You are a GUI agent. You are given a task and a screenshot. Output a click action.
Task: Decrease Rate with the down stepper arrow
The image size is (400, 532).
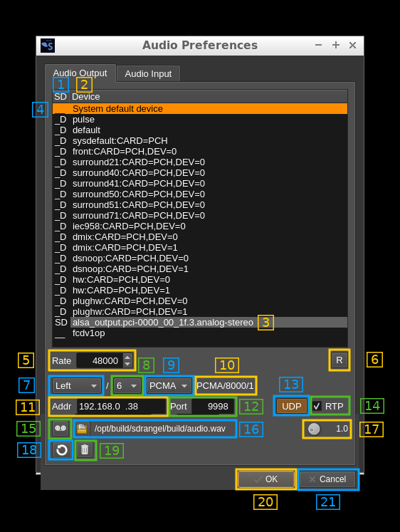[x=127, y=364]
